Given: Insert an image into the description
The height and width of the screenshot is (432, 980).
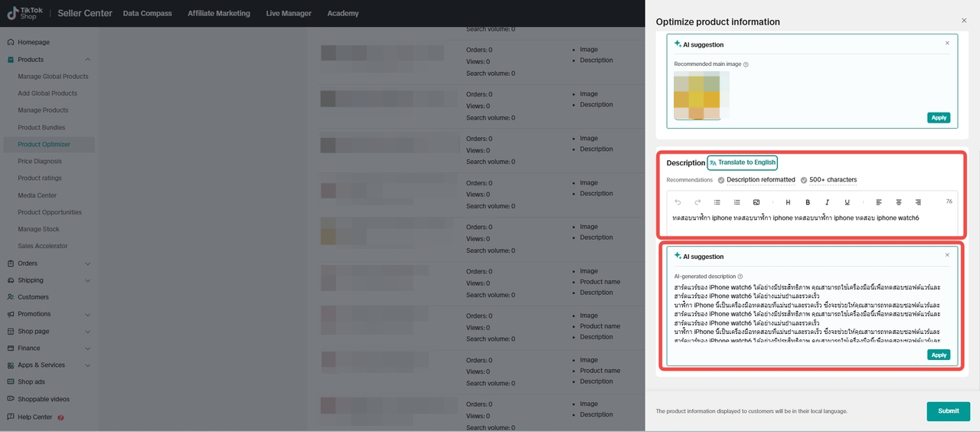Looking at the screenshot, I should 756,202.
